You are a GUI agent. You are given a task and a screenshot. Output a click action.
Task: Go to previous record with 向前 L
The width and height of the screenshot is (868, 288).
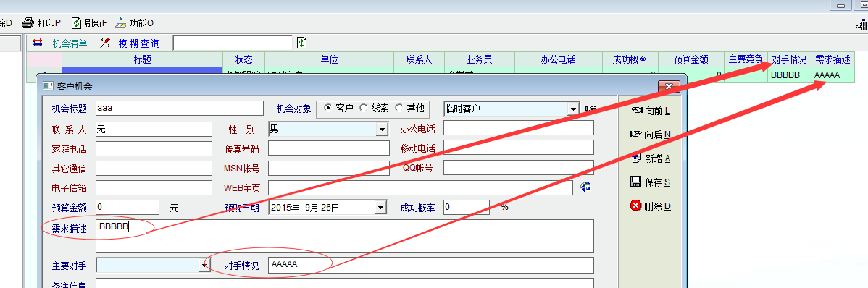pyautogui.click(x=651, y=111)
